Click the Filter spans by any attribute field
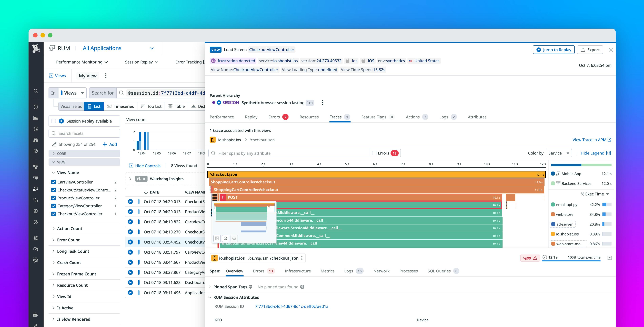 tap(287, 153)
